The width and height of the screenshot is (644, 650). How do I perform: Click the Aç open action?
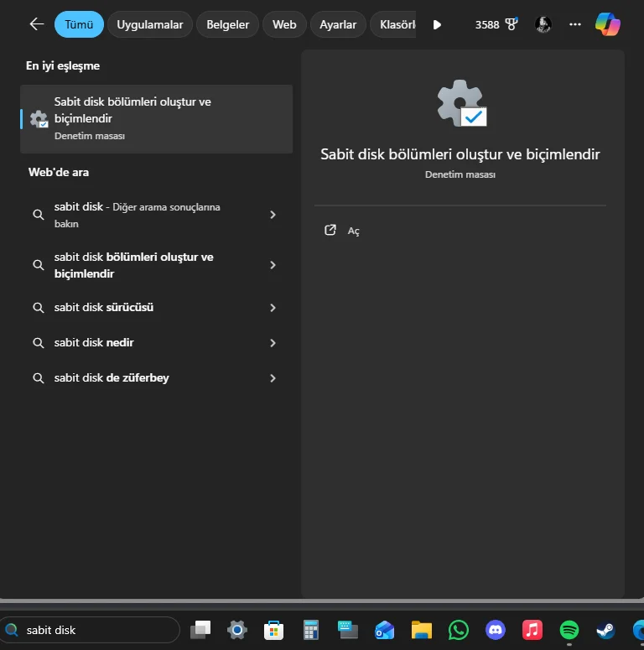point(354,231)
